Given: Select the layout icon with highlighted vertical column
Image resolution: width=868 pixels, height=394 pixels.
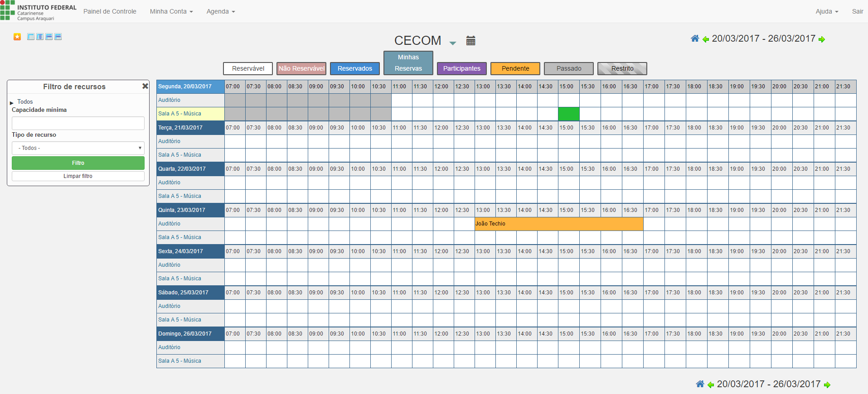Looking at the screenshot, I should click(40, 37).
